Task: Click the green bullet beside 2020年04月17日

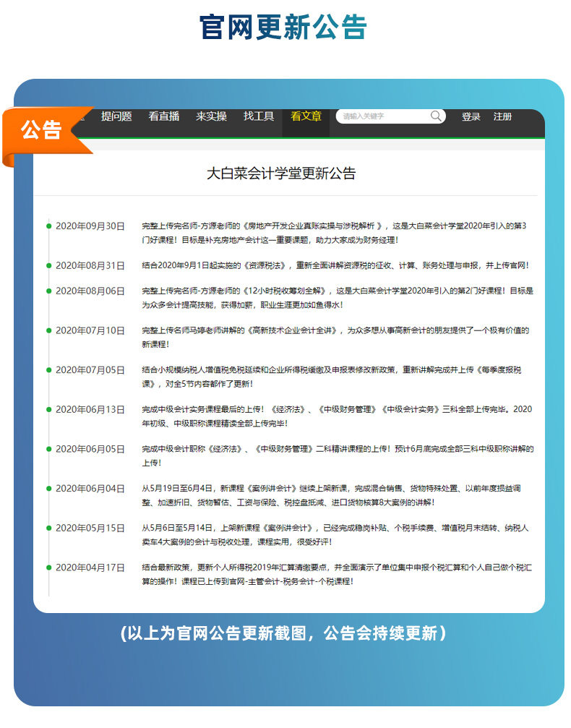Action: pyautogui.click(x=48, y=568)
